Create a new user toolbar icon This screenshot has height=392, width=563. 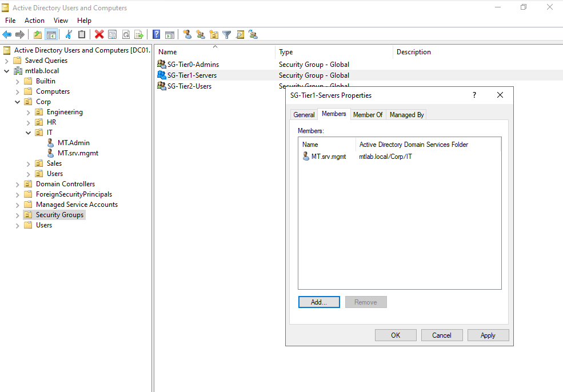point(187,34)
